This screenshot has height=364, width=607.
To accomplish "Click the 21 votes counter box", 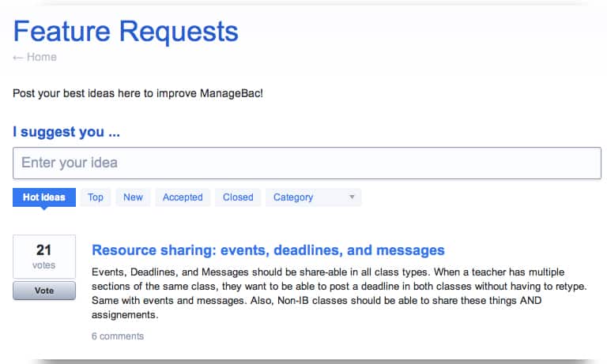I will click(44, 257).
